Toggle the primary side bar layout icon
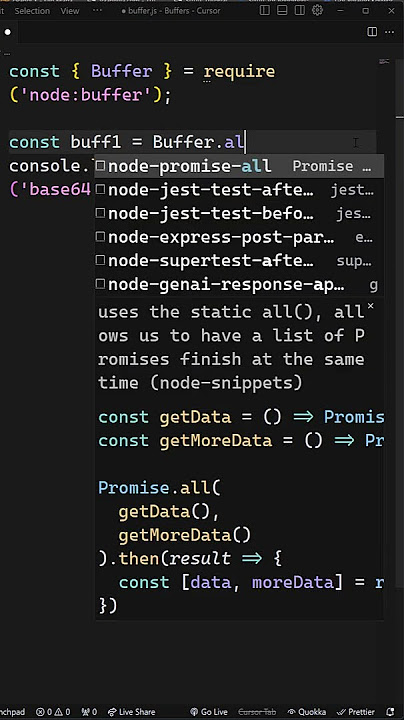The image size is (404, 720). point(264,10)
